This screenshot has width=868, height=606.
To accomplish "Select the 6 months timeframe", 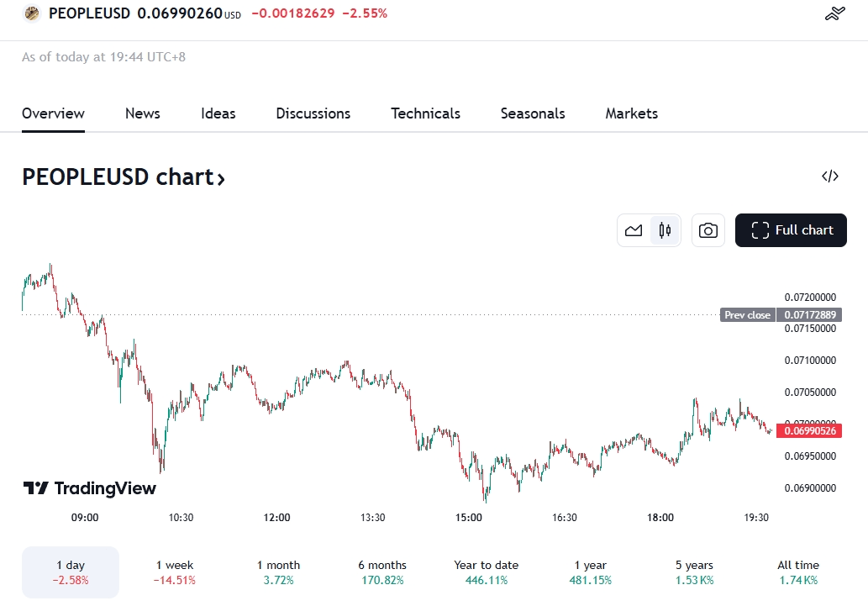I will pyautogui.click(x=382, y=572).
